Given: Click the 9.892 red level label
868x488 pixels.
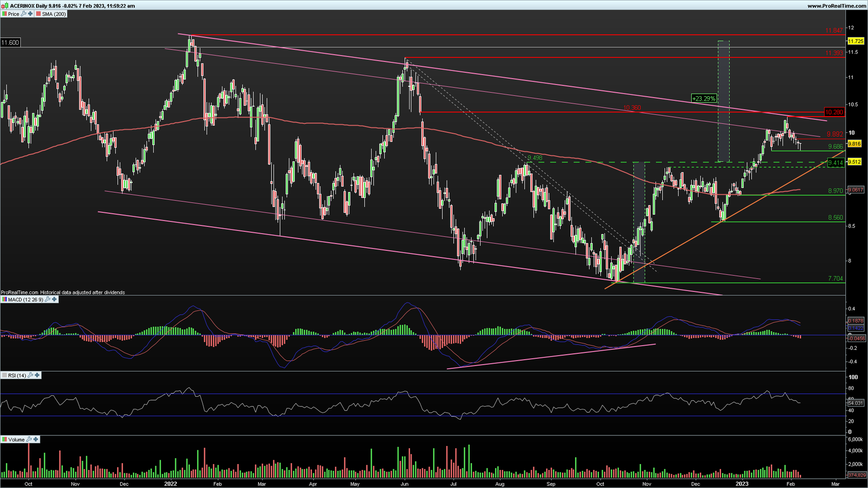Looking at the screenshot, I should 835,134.
